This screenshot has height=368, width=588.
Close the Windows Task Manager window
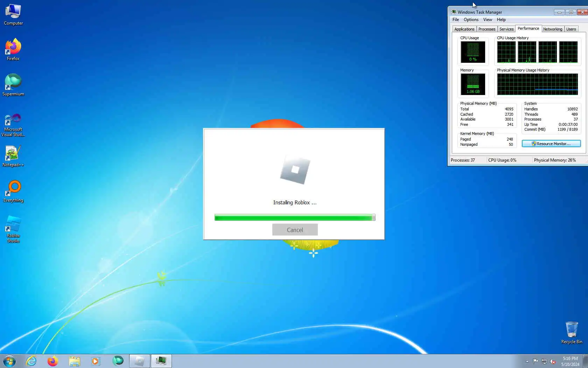[582, 12]
